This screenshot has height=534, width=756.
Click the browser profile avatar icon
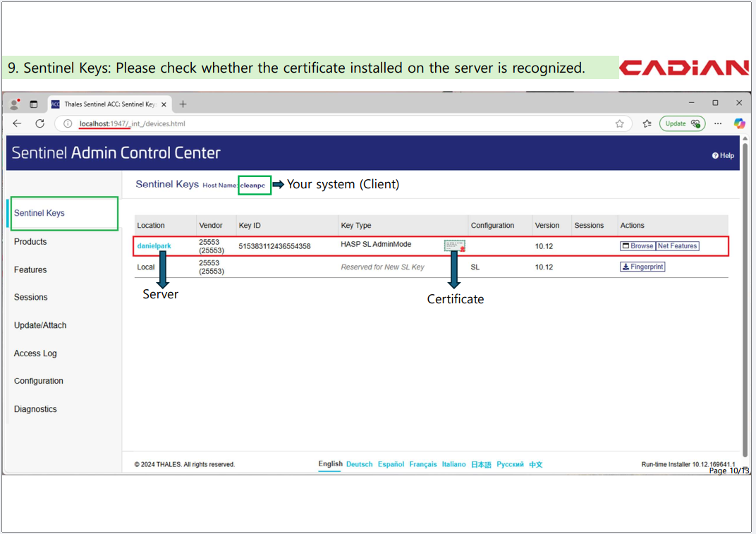pos(14,104)
